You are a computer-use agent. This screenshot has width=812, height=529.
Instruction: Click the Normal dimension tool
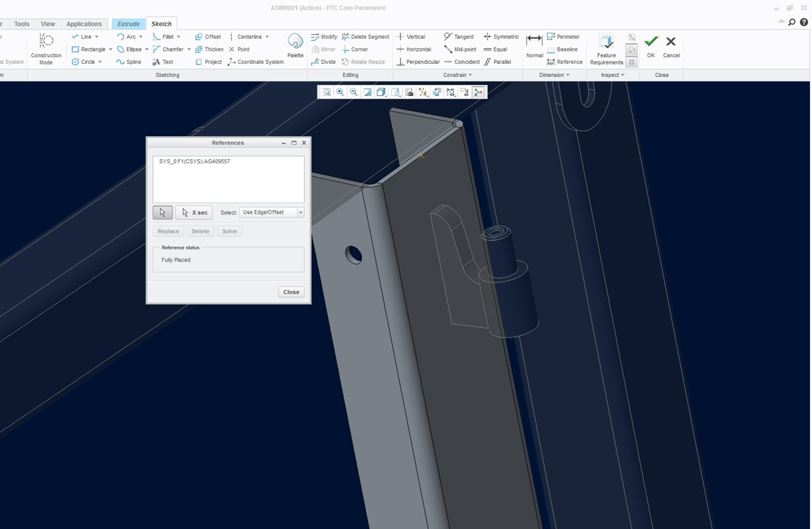click(534, 45)
